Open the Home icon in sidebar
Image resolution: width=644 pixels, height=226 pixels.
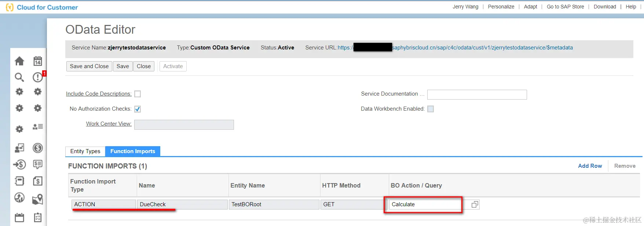(19, 61)
